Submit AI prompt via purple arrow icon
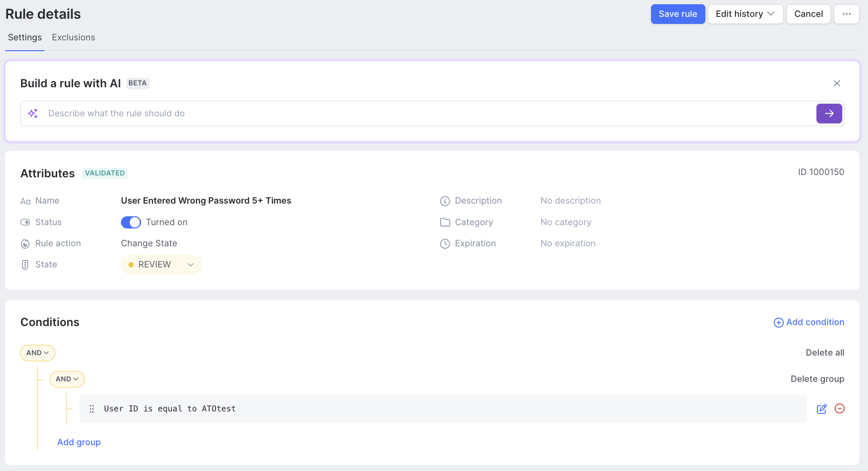The image size is (868, 471). [x=829, y=113]
